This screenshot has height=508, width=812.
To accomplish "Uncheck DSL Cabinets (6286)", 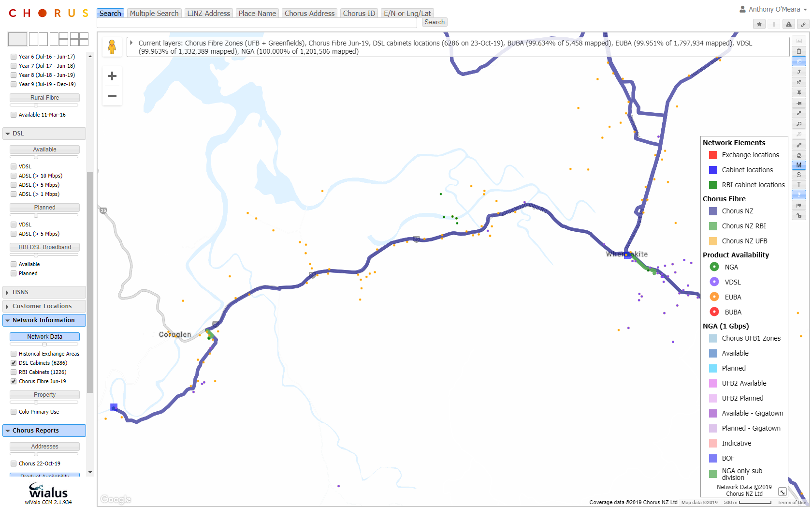I will pyautogui.click(x=14, y=363).
